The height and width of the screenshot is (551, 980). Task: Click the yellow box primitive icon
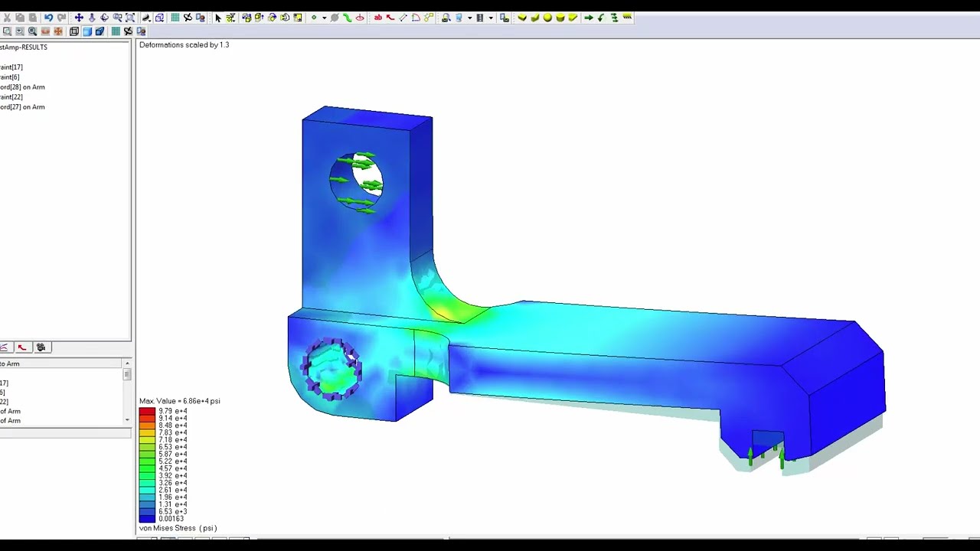(x=522, y=18)
